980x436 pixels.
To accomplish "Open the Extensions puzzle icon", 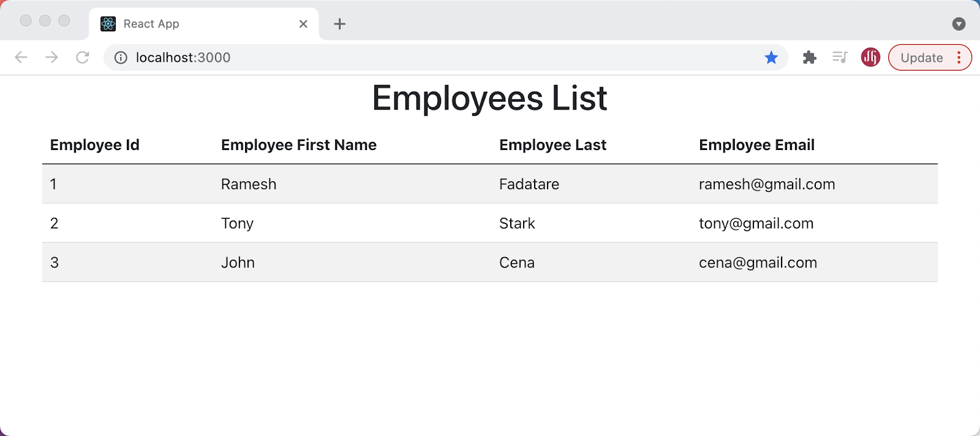I will tap(809, 58).
